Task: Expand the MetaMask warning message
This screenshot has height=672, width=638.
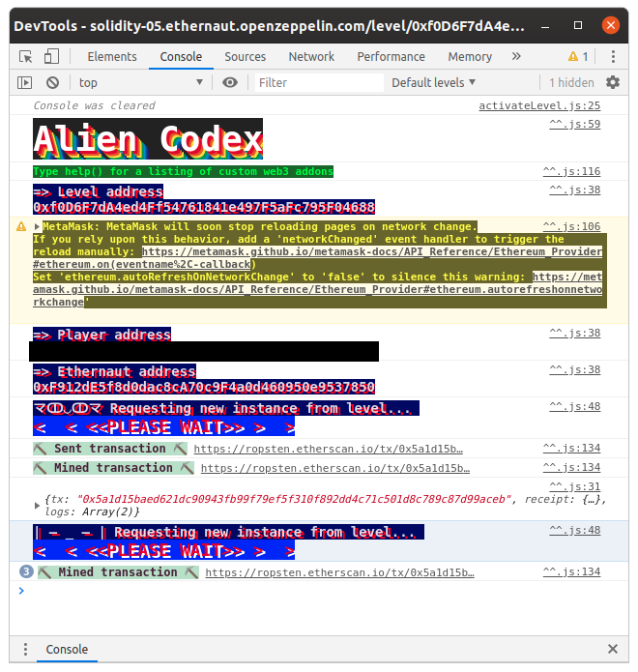Action: pos(37,226)
